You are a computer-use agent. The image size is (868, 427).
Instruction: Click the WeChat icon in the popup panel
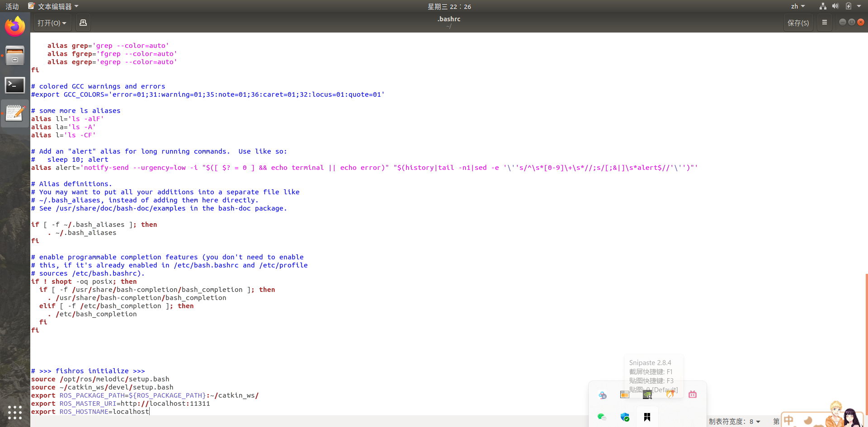click(x=602, y=417)
